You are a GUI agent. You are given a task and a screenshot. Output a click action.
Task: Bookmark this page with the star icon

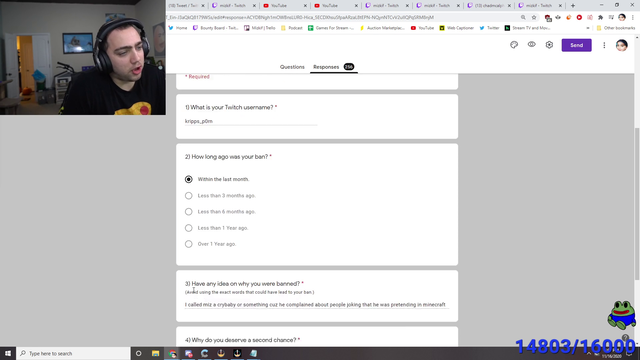click(x=534, y=18)
